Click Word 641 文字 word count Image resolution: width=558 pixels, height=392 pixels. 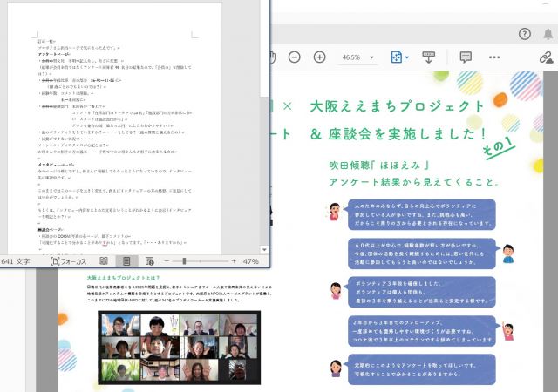tap(16, 261)
